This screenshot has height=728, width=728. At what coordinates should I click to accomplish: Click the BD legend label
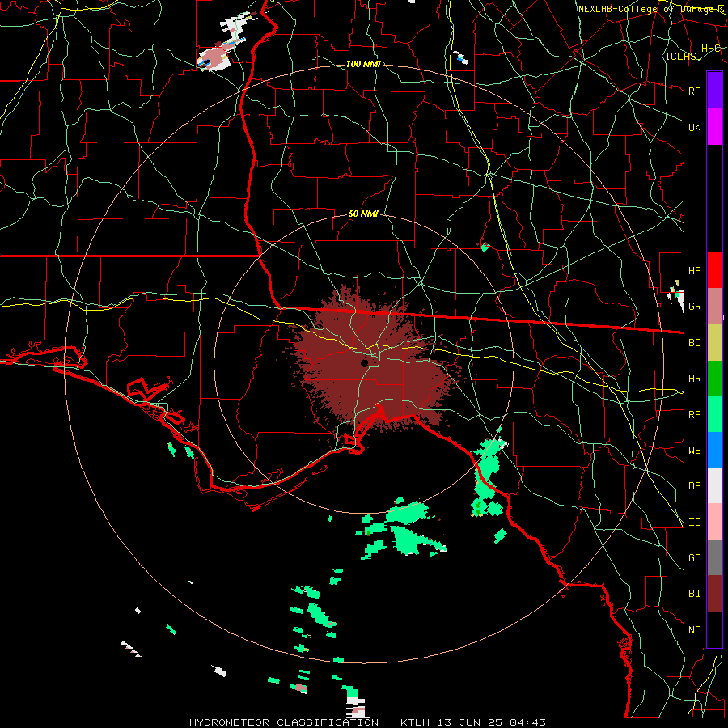[x=694, y=343]
